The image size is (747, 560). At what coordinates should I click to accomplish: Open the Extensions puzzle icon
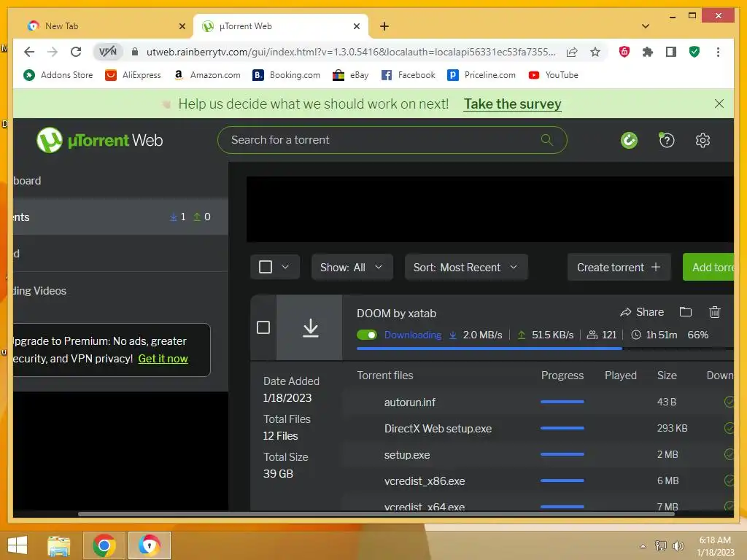pos(648,52)
